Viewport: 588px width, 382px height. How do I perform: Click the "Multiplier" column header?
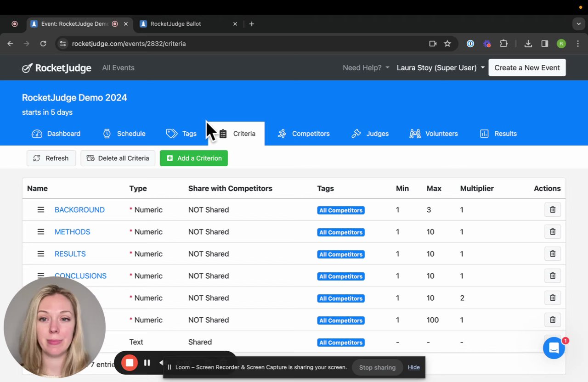click(477, 188)
